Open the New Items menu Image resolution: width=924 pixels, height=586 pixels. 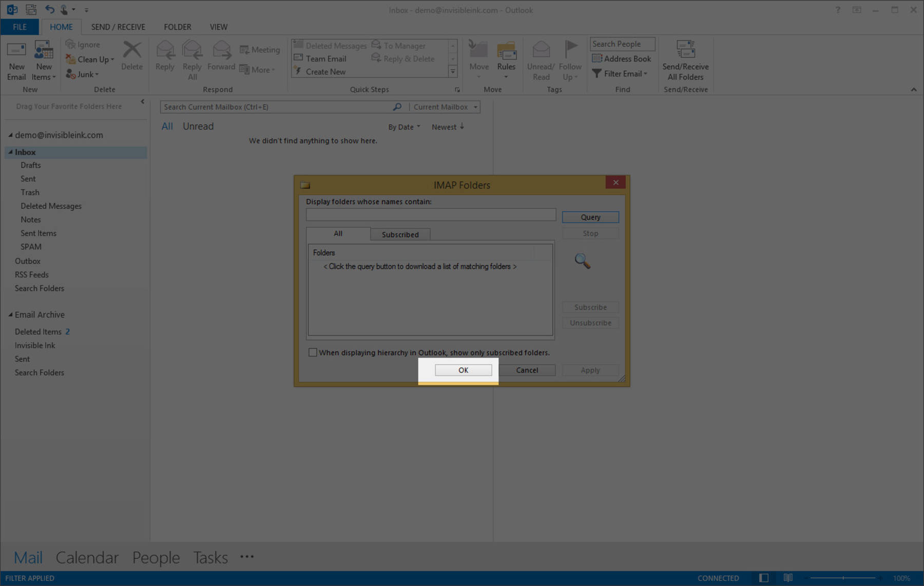tap(44, 60)
